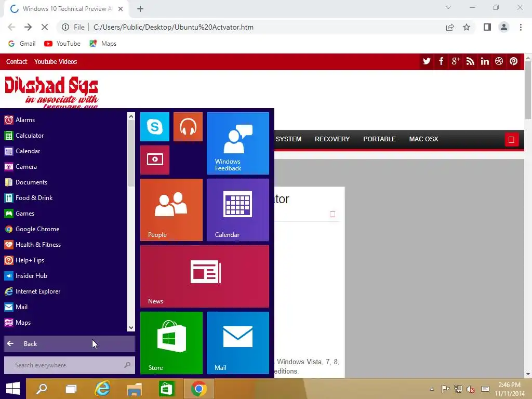The image size is (532, 399).
Task: Click the Back button in Start menu
Action: [x=70, y=344]
